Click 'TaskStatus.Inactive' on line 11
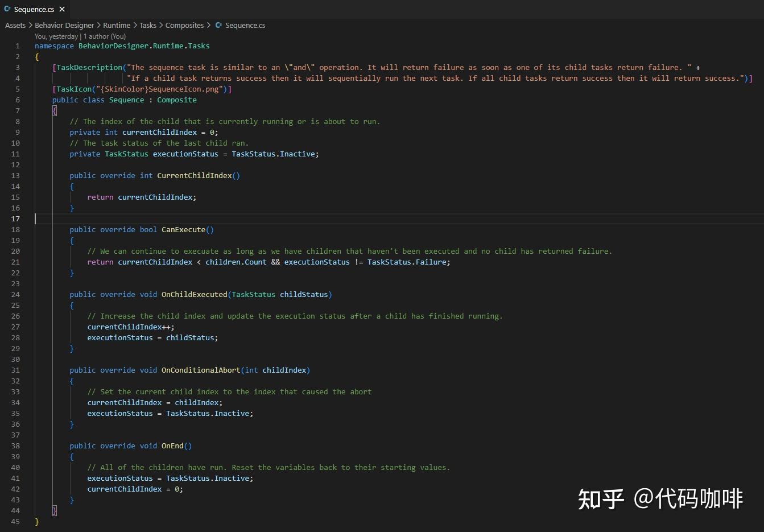 point(273,154)
